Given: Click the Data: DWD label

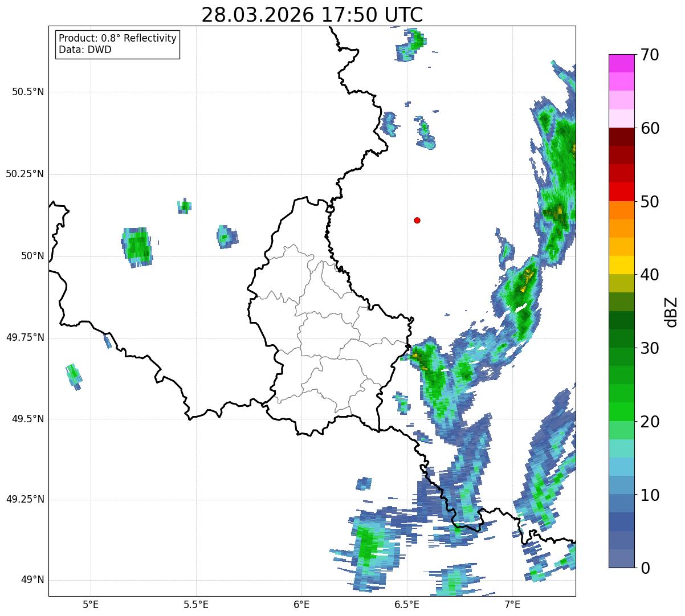Looking at the screenshot, I should (85, 50).
